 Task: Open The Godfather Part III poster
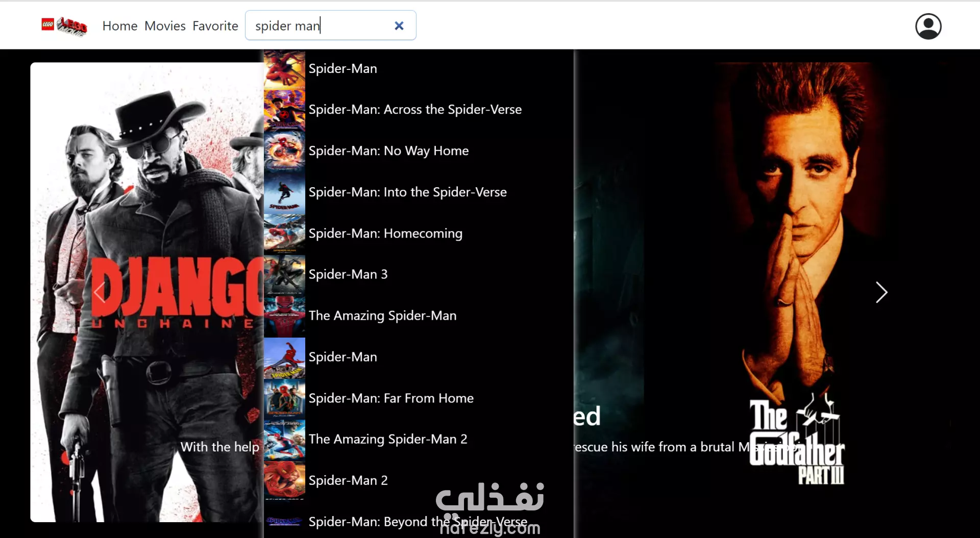[796, 292]
